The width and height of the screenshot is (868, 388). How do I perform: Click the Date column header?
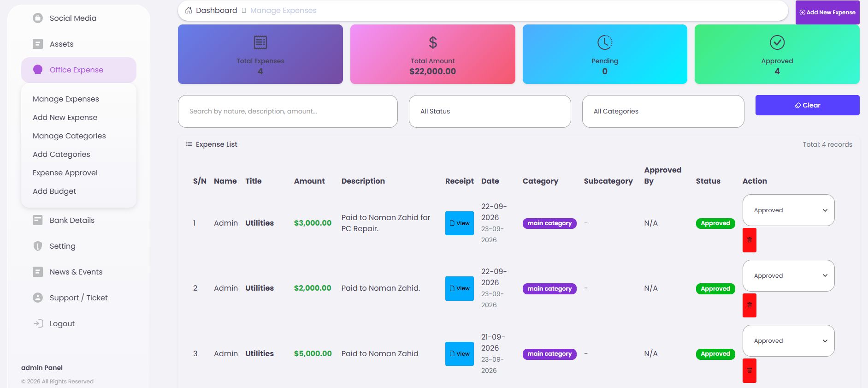pos(490,181)
